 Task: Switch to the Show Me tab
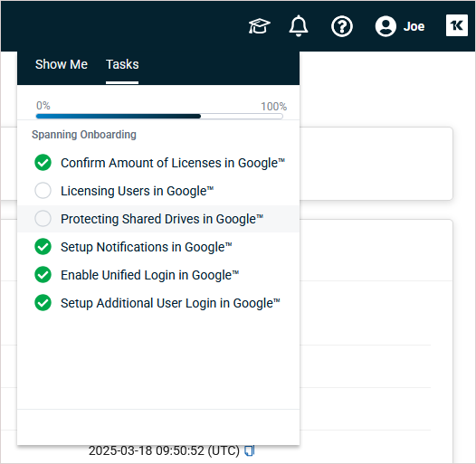pyautogui.click(x=62, y=64)
